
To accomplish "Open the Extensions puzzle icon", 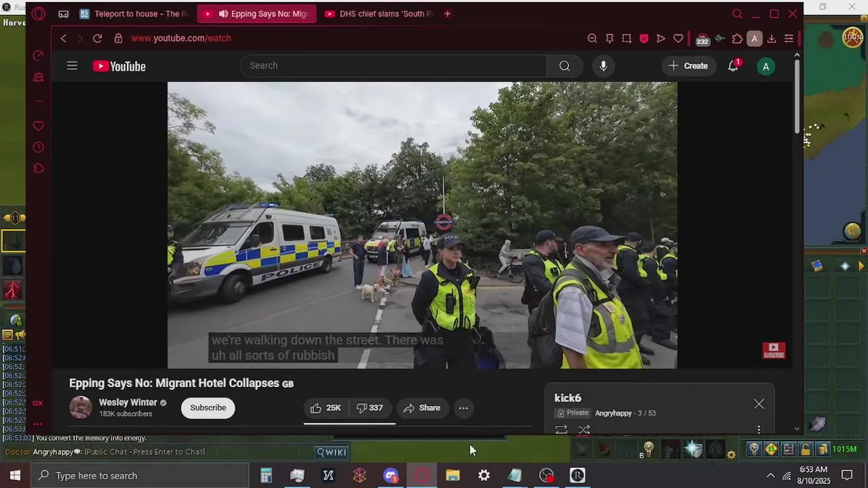I will pyautogui.click(x=737, y=39).
